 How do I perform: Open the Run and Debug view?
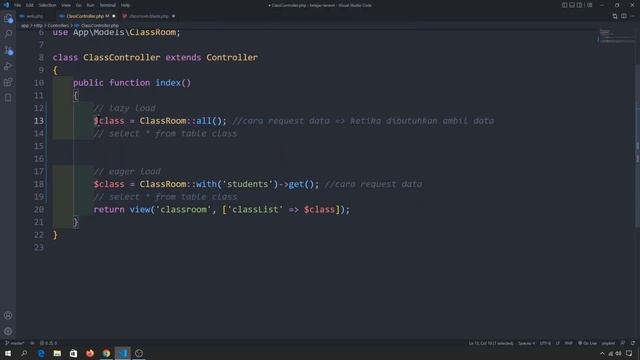tap(8, 66)
